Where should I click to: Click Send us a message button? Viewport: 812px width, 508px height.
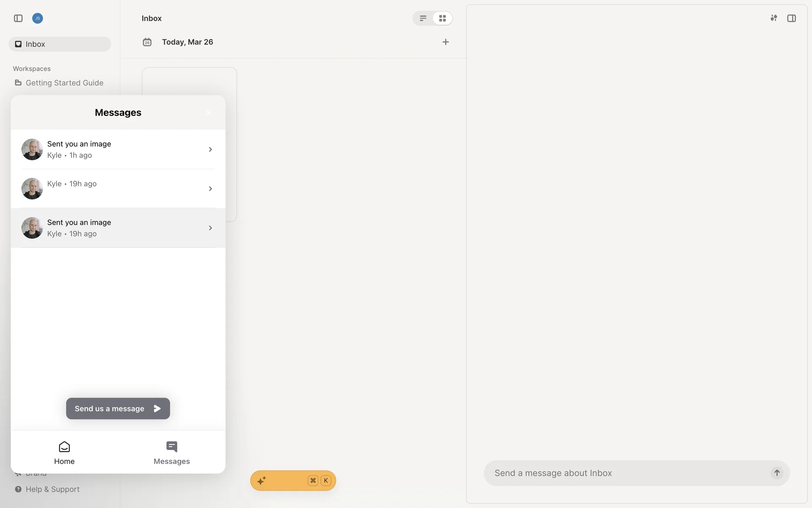coord(118,409)
